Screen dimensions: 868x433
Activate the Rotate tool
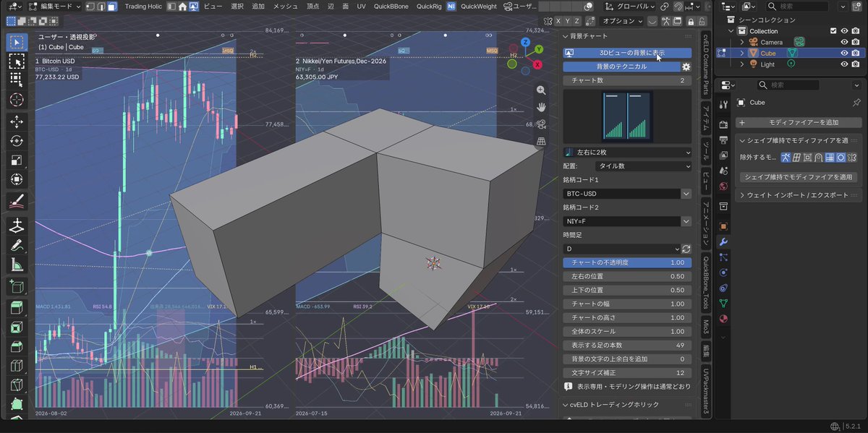pos(17,141)
